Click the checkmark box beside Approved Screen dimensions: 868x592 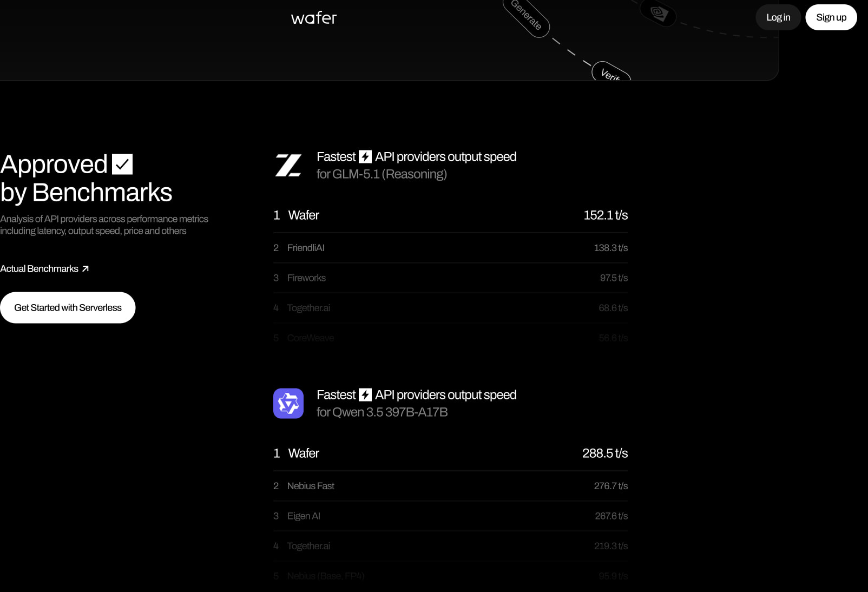click(x=122, y=165)
